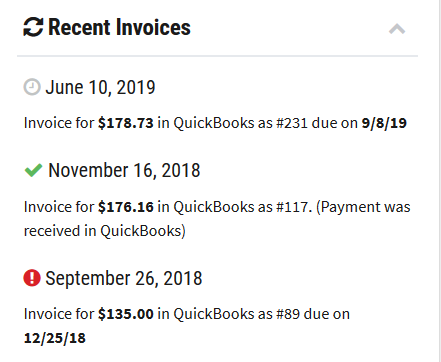Click the red alert icon beside September 26, 2018

[x=32, y=278]
